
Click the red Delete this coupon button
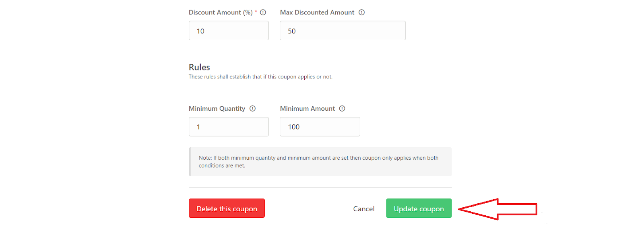point(227,208)
